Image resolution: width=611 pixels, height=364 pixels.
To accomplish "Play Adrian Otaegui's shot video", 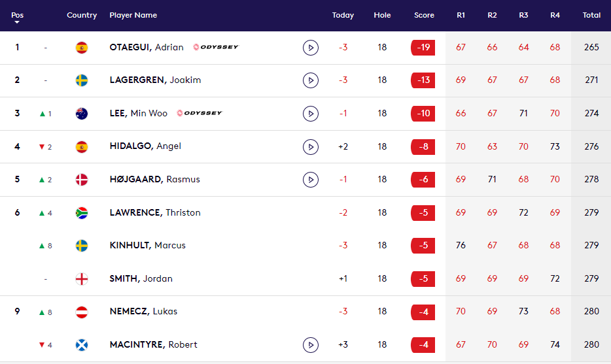I will pyautogui.click(x=311, y=48).
